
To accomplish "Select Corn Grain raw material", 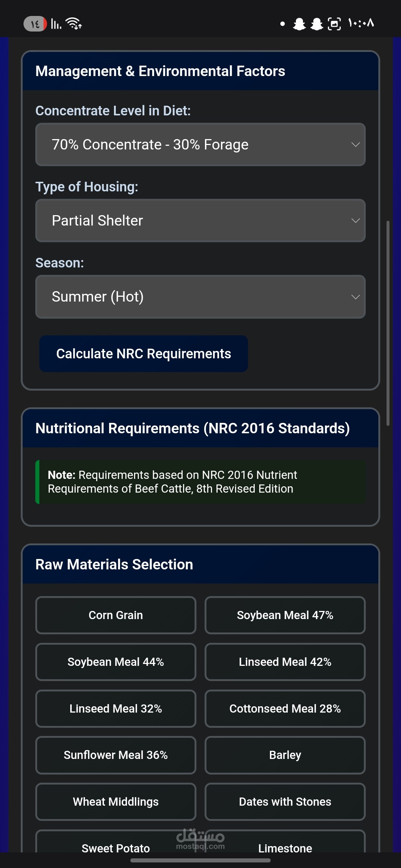I will pos(116,615).
